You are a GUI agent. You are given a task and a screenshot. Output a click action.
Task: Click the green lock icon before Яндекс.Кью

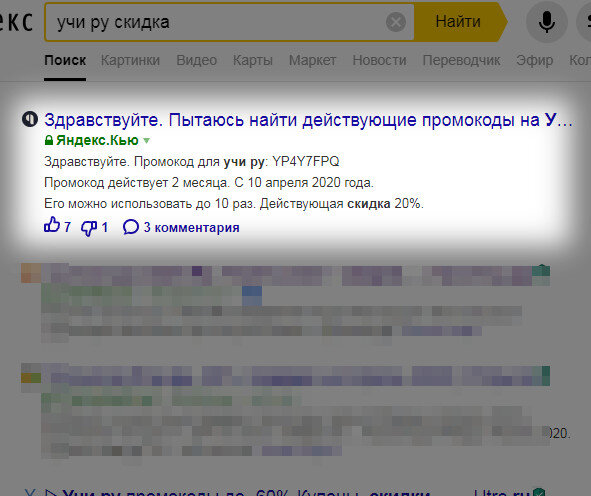(49, 141)
